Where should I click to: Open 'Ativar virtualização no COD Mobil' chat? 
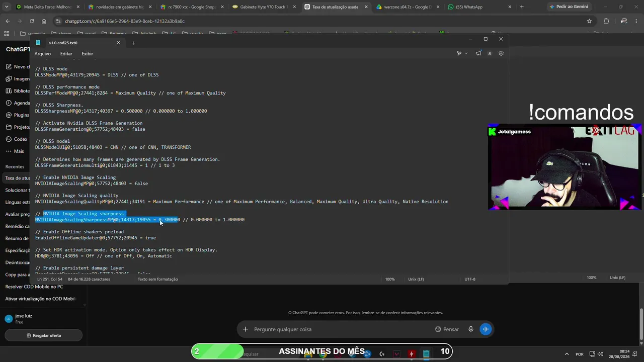point(40,299)
